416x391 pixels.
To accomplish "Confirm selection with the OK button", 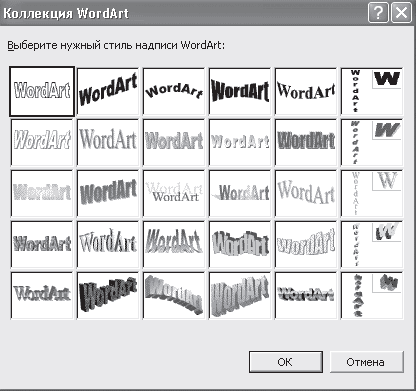I will click(286, 362).
